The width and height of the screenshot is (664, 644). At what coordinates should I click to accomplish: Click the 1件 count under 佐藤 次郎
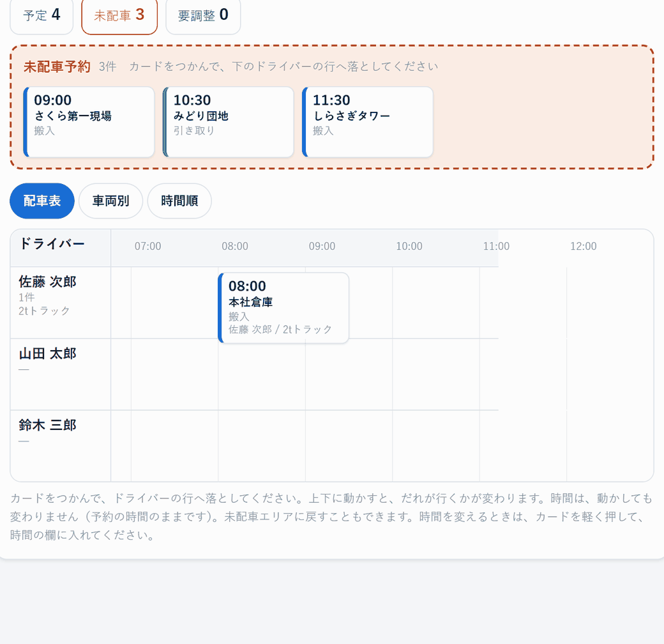(x=26, y=298)
